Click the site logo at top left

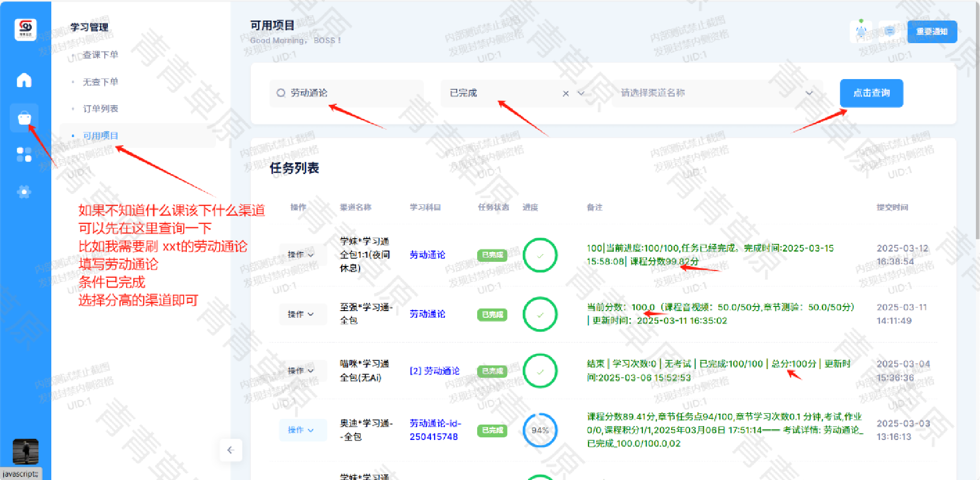click(x=25, y=29)
